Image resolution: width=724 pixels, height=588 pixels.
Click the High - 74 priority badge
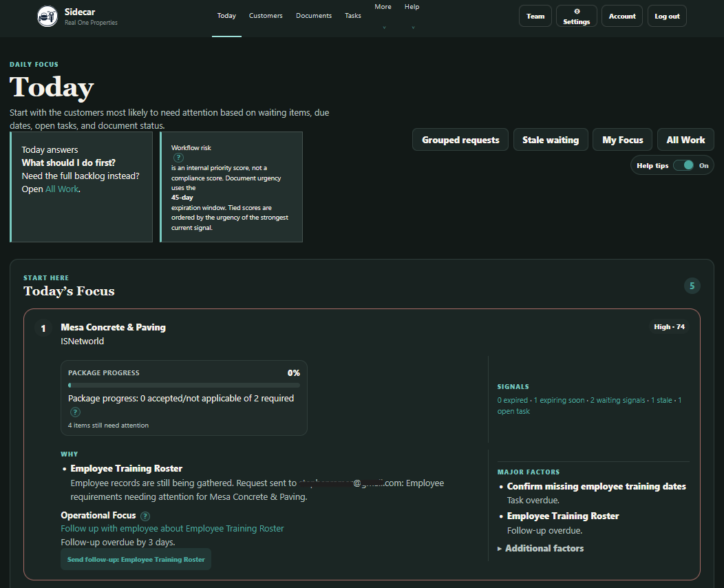point(669,326)
